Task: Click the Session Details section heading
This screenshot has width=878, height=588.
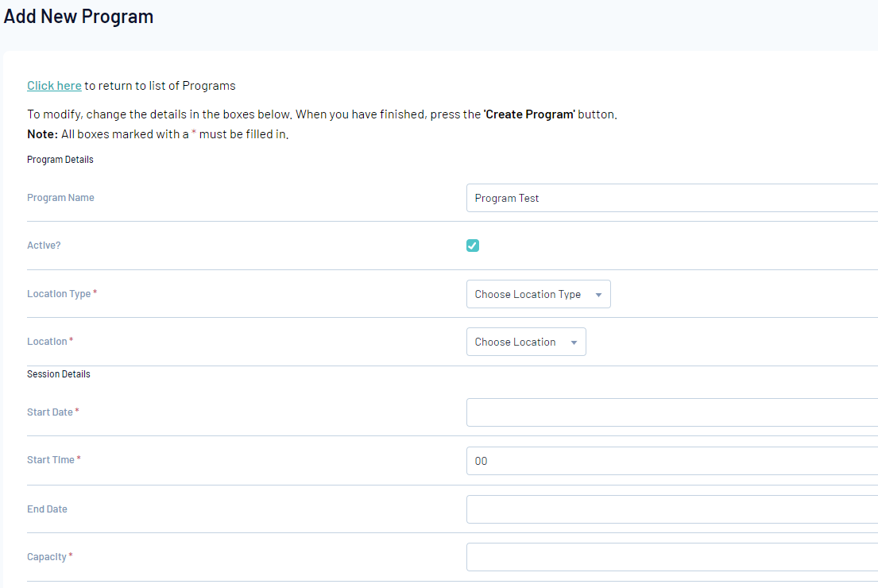Action: [x=59, y=374]
